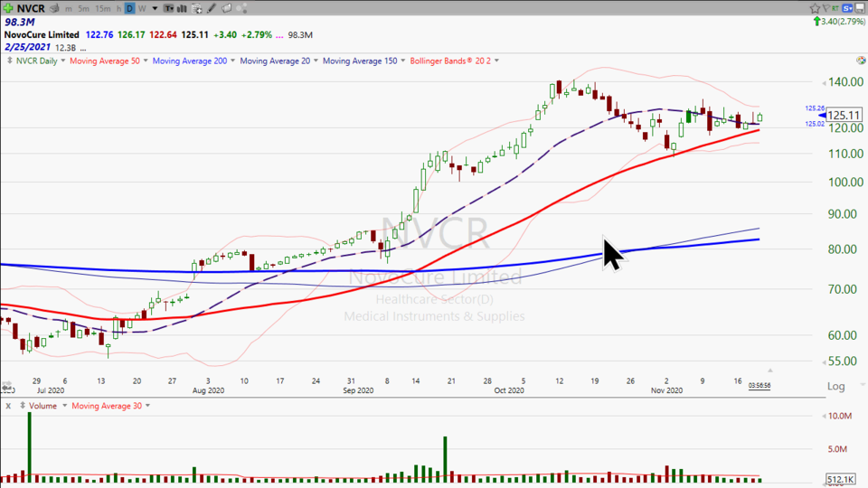Screen dimensions: 868x488
Task: Click the arrow beside 140.00 scale label
Action: (x=823, y=82)
